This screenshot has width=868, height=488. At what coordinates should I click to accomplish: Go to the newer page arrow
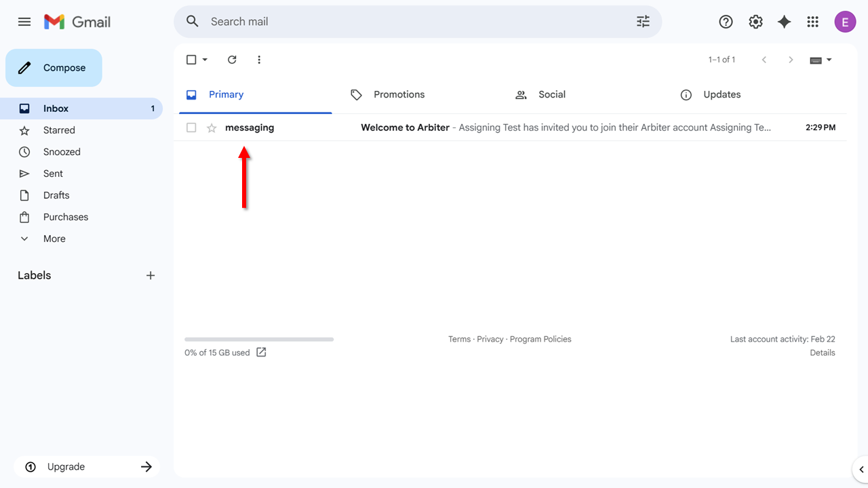click(764, 60)
